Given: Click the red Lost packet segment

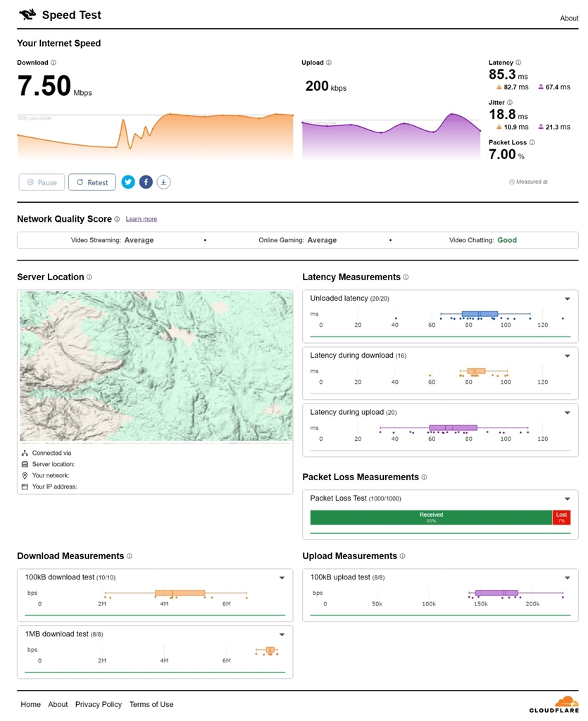Looking at the screenshot, I should coord(561,518).
